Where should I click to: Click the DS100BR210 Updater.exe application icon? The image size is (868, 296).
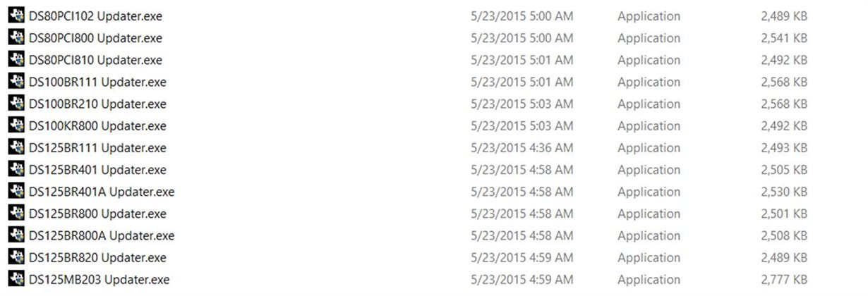[16, 103]
